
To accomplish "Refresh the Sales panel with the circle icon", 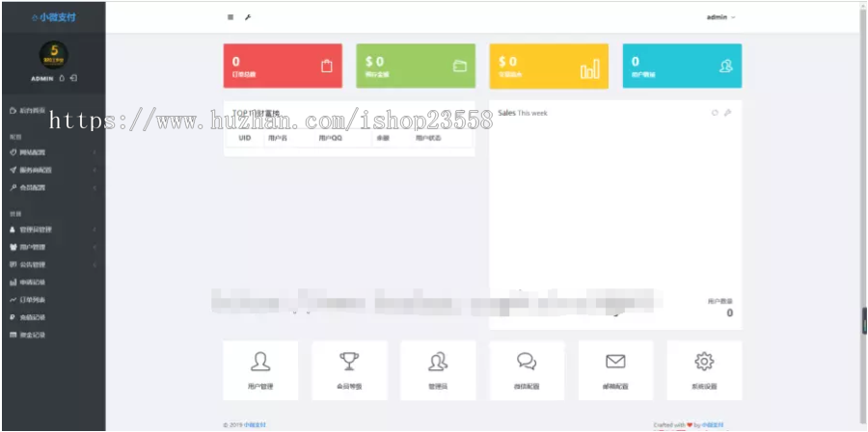I will (715, 113).
